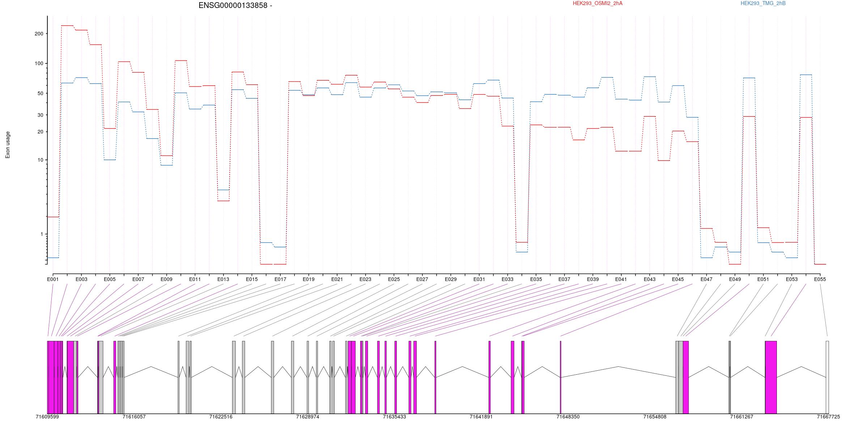Click exon label E011
This screenshot has width=868, height=434.
195,279
